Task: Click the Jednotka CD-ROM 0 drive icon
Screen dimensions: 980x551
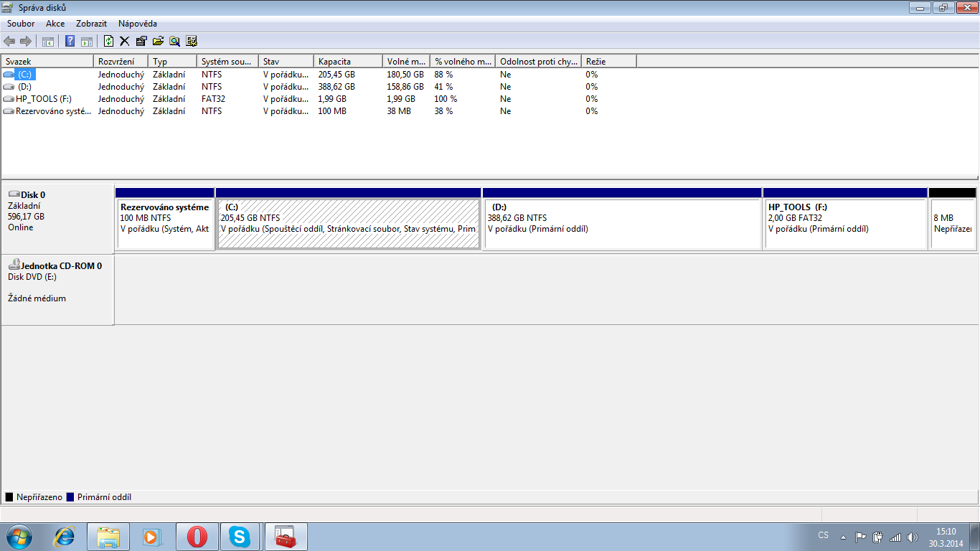Action: click(14, 265)
